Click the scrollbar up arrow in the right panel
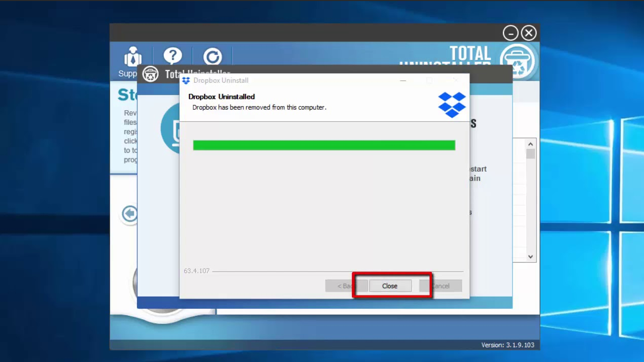The width and height of the screenshot is (644, 362). click(x=530, y=143)
